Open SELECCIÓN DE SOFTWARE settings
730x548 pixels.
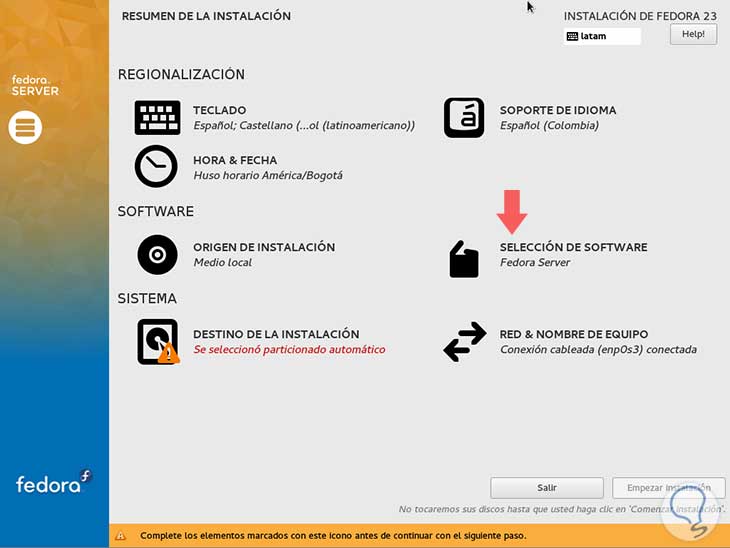tap(574, 247)
